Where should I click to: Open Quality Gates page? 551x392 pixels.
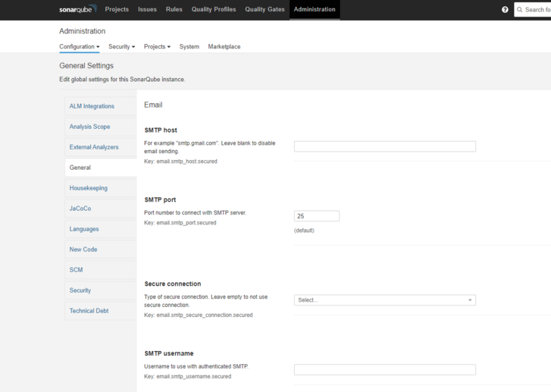click(x=265, y=10)
